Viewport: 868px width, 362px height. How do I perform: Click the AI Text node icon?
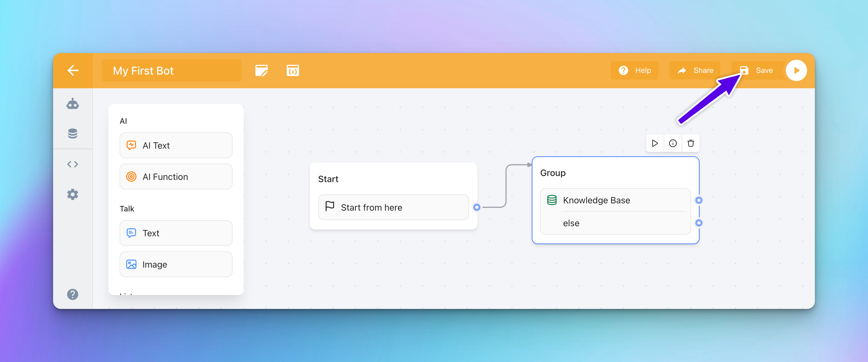coord(131,145)
